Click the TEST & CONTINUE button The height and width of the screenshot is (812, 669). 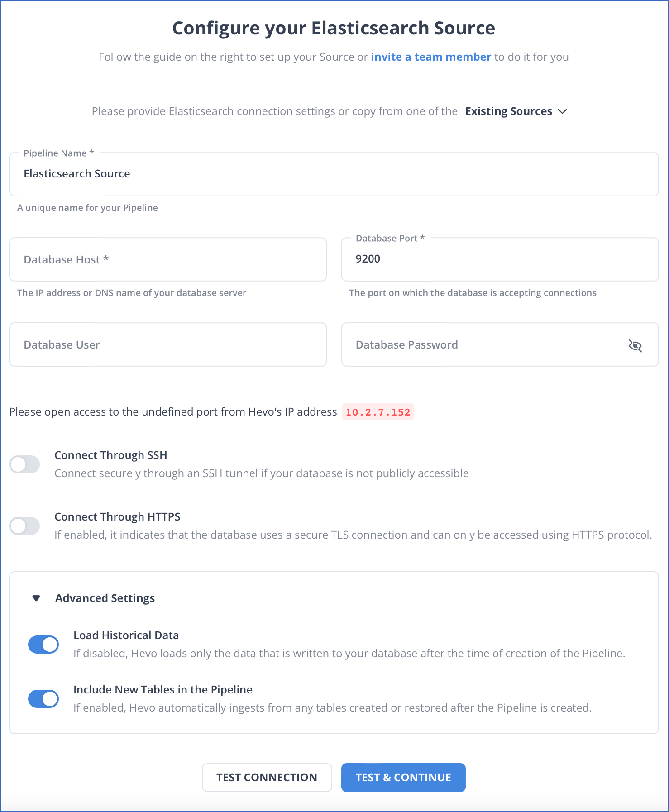[403, 778]
